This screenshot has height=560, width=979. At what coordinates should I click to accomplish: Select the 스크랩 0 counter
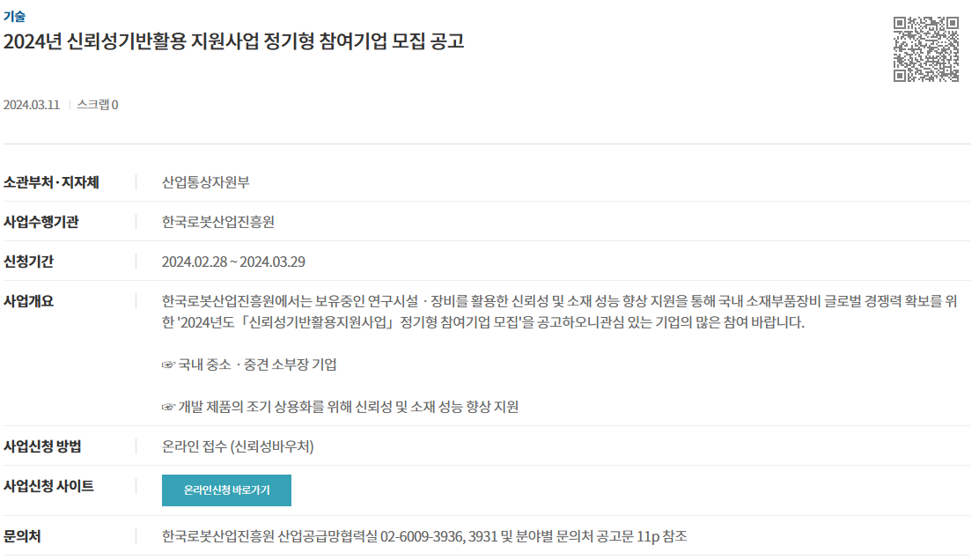(98, 105)
